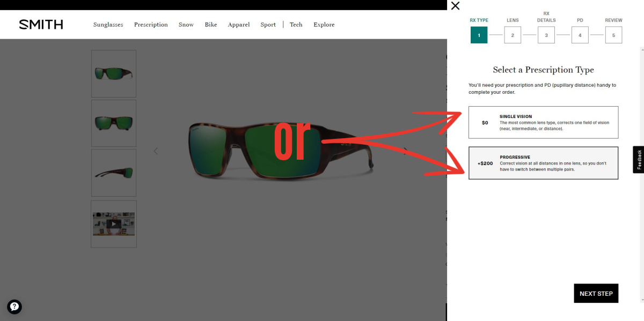Open the Snow navigation menu
The height and width of the screenshot is (321, 644).
tap(186, 25)
